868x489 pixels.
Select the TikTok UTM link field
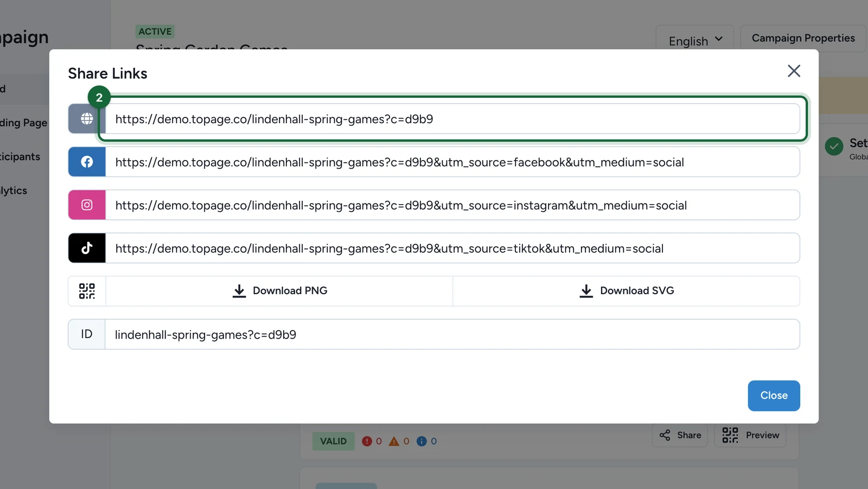click(x=452, y=248)
